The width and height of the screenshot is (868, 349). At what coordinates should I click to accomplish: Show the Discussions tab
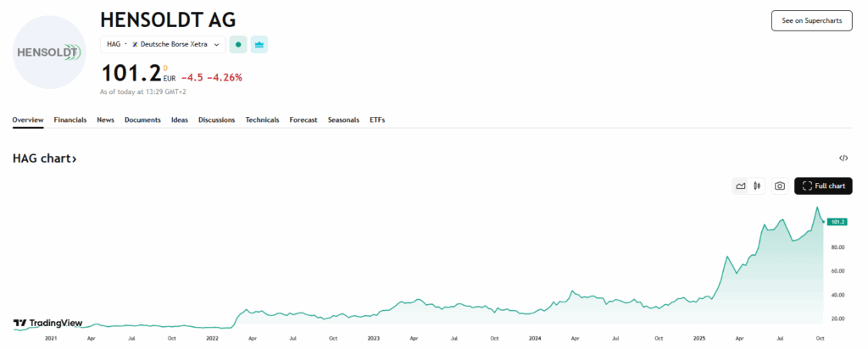pyautogui.click(x=217, y=120)
